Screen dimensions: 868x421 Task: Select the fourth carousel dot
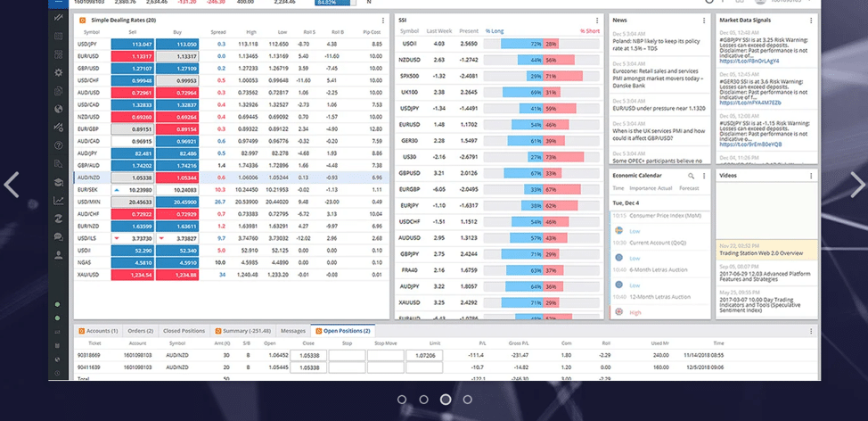click(x=467, y=400)
